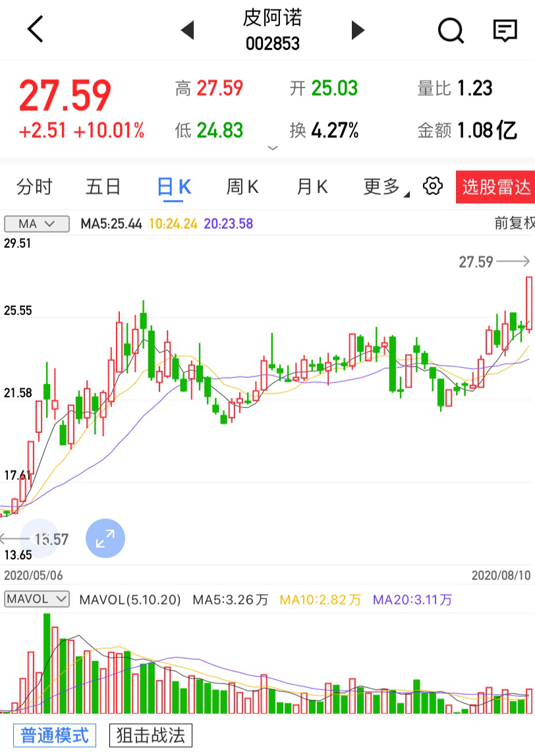The image size is (535, 756).
Task: Tap the blue fullscreen expand icon
Action: click(105, 538)
